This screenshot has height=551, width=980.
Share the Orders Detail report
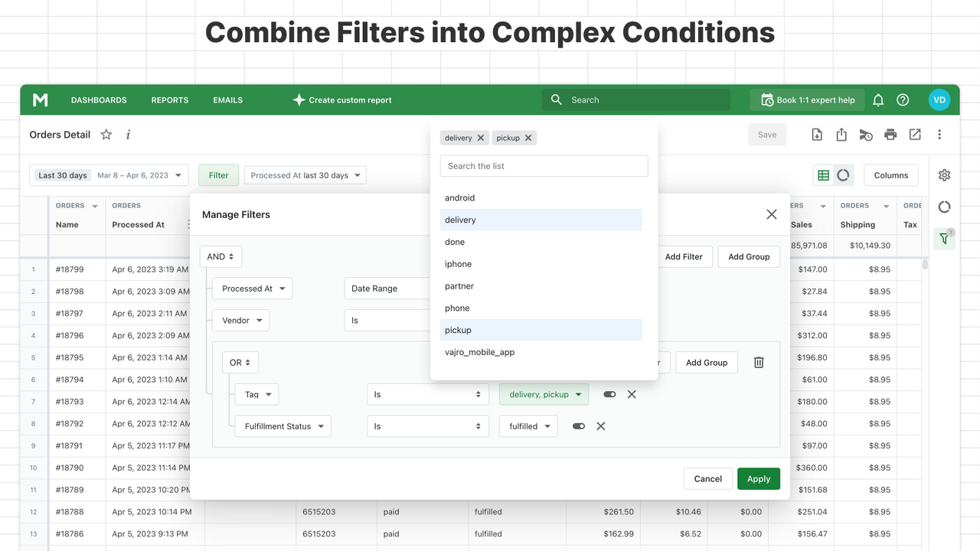pos(841,134)
